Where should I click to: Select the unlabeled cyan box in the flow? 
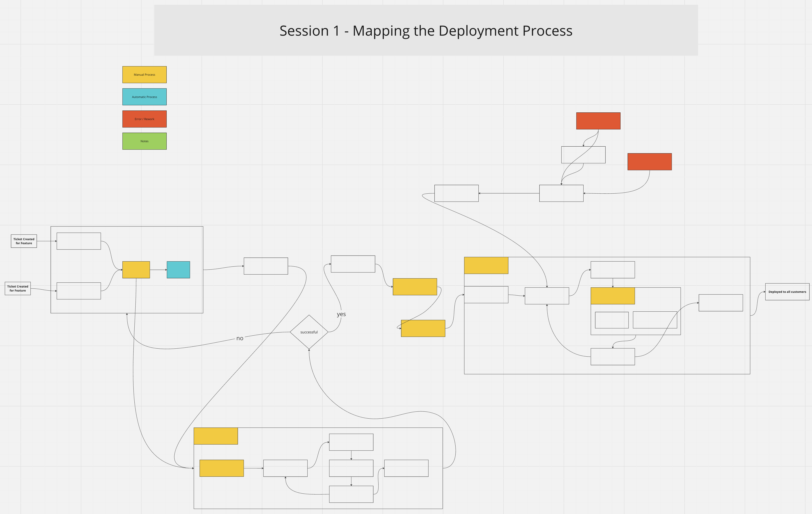pos(178,270)
